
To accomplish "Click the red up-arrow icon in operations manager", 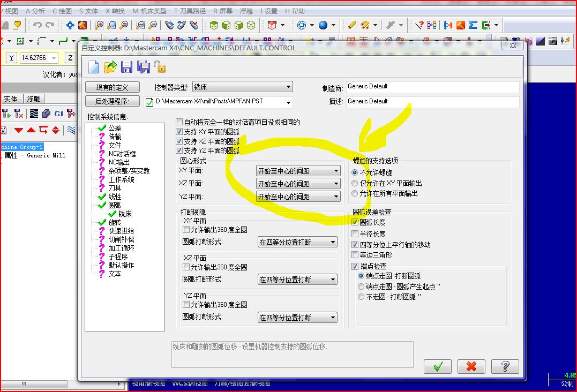I will (31, 130).
